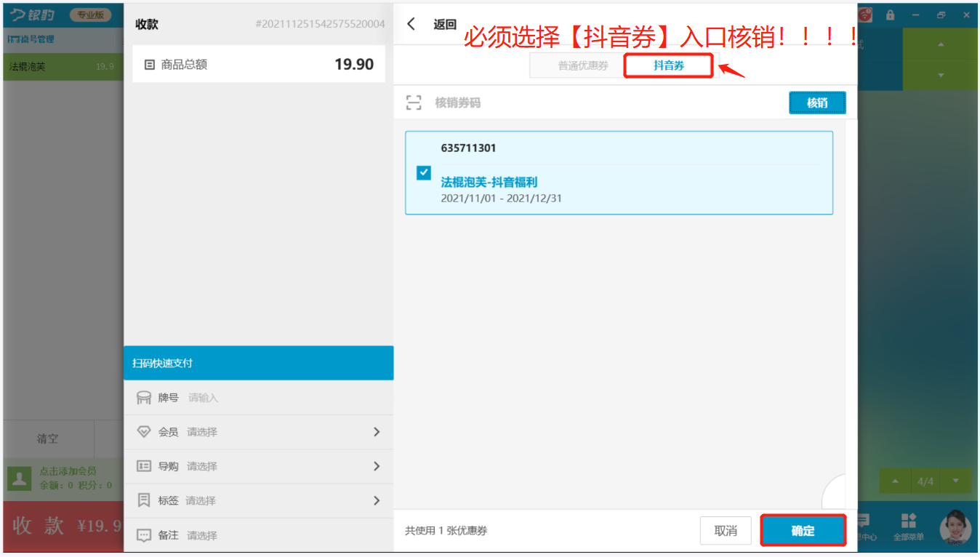Click category scroll-up arrow at top right
Screen dimensions: 980x557
click(x=941, y=44)
